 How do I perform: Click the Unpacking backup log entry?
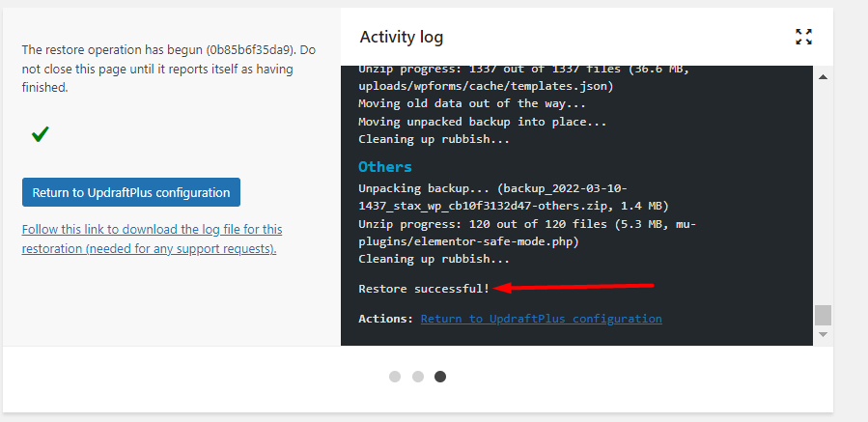(514, 197)
